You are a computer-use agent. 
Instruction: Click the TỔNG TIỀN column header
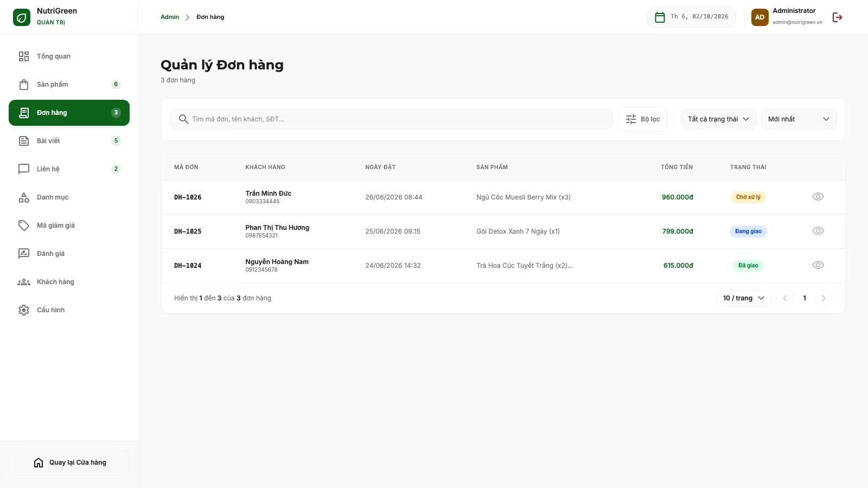[x=676, y=167]
